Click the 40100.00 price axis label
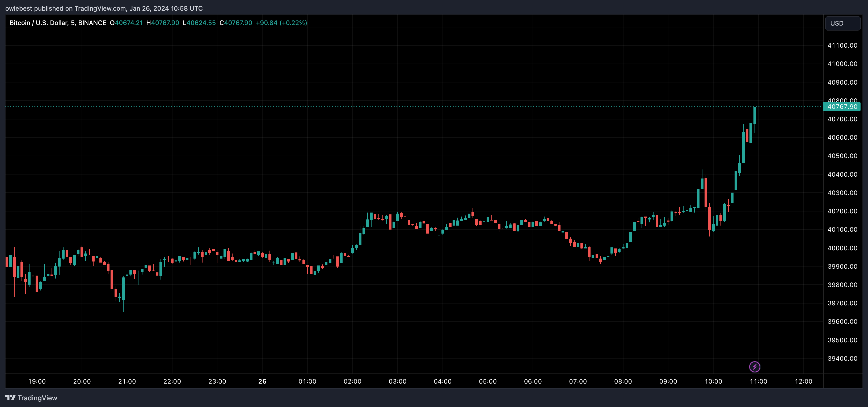 pyautogui.click(x=842, y=229)
